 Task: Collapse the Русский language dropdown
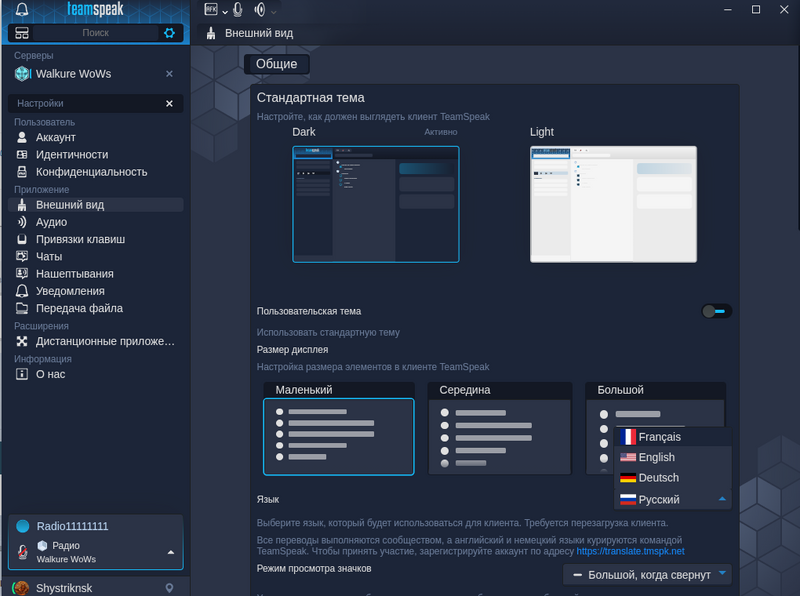[673, 499]
